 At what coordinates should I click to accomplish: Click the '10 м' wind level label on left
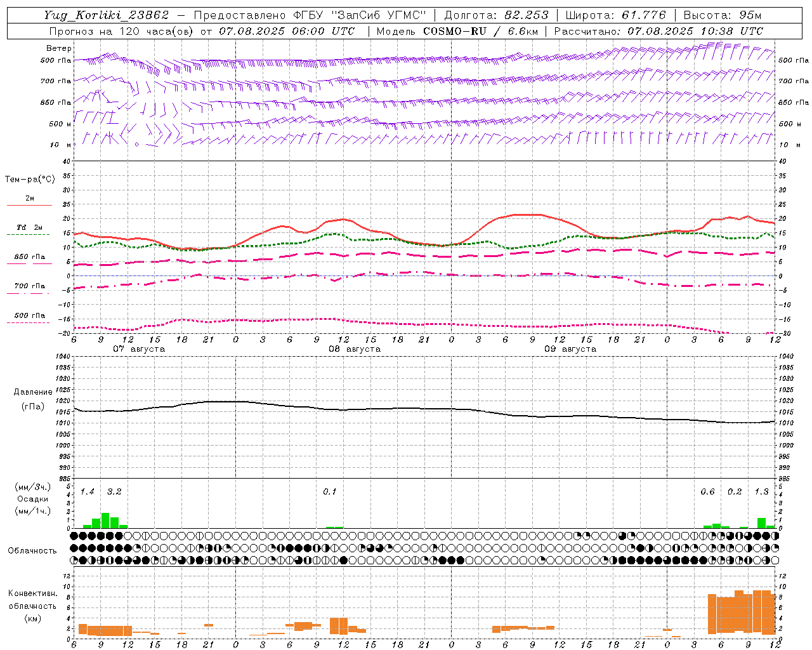(61, 145)
